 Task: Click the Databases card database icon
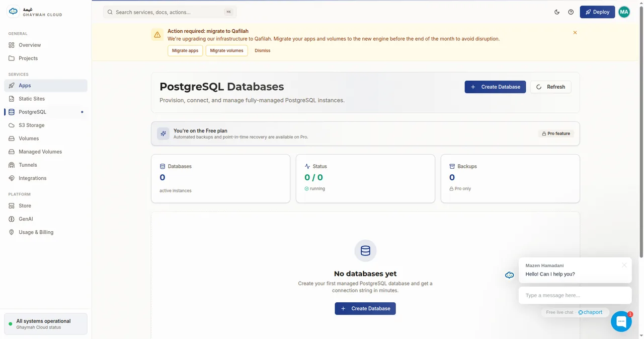[163, 166]
